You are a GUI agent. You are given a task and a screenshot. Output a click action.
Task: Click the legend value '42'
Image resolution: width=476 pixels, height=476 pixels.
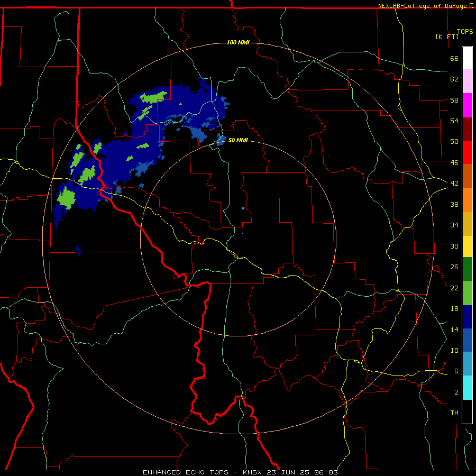(x=454, y=183)
